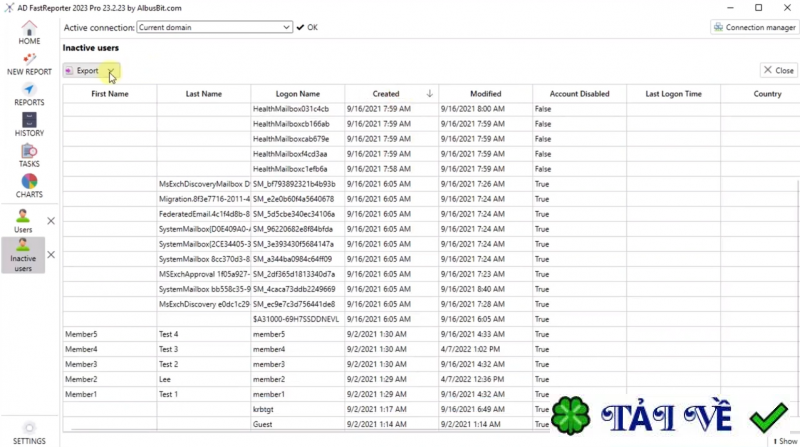
Task: Select the MSExchApproval last name cell
Action: [x=204, y=274]
